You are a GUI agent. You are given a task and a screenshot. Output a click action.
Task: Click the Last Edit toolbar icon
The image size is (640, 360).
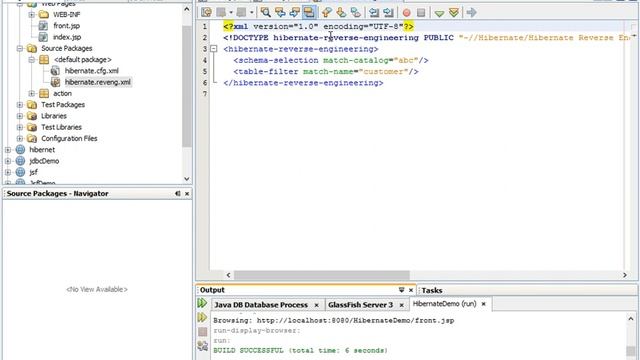(x=206, y=13)
